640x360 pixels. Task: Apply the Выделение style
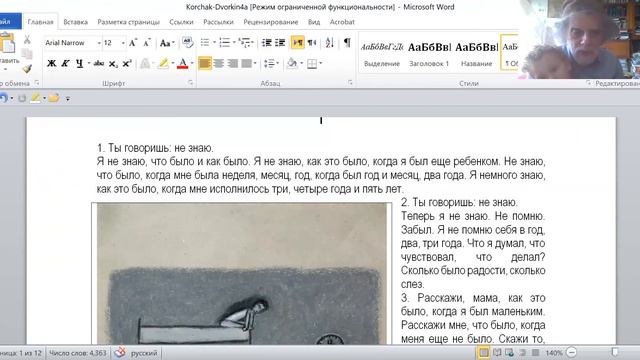click(x=382, y=54)
